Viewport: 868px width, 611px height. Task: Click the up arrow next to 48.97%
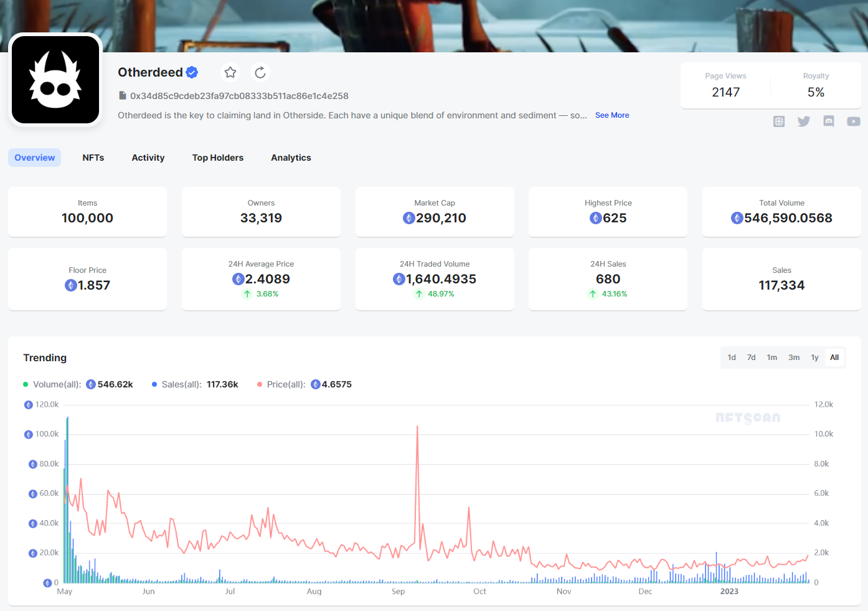pos(419,294)
